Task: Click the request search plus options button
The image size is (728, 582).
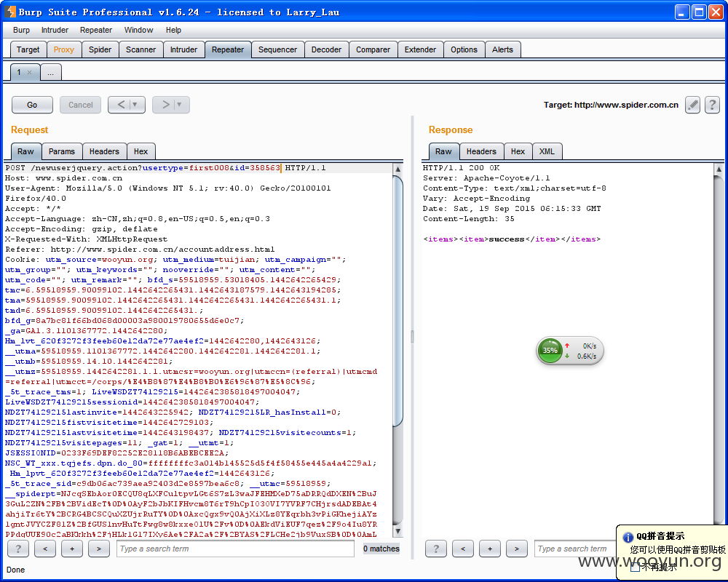Action: tap(72, 549)
